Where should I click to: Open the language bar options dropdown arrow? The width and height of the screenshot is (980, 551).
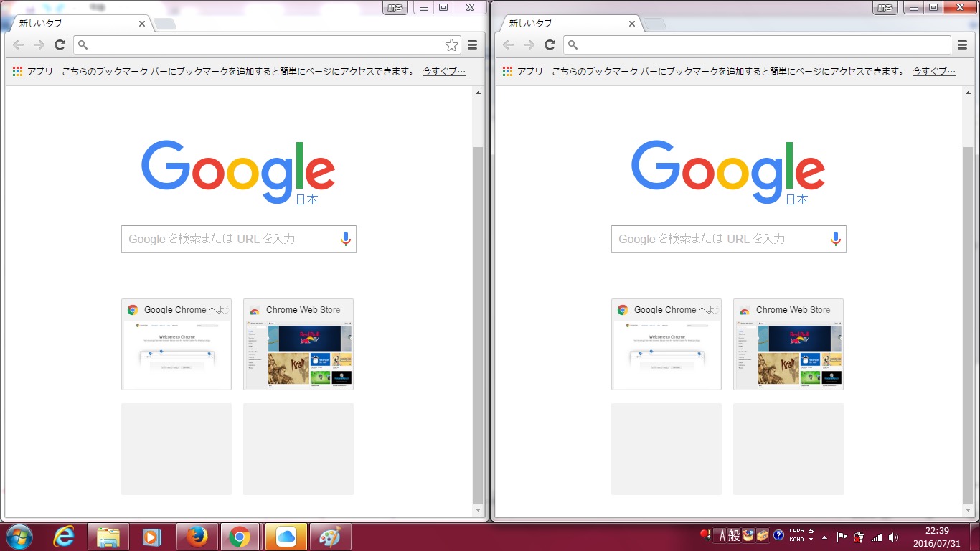pyautogui.click(x=811, y=539)
